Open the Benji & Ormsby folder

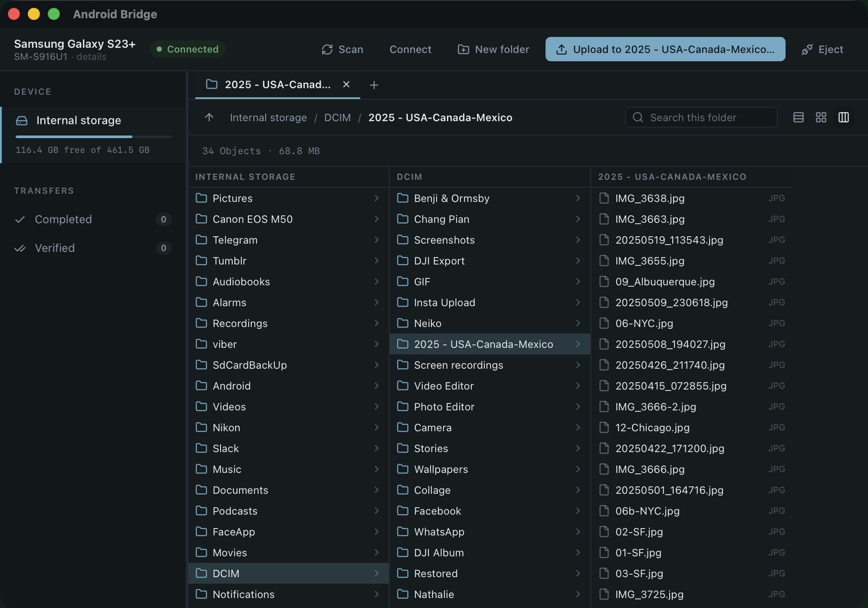490,198
